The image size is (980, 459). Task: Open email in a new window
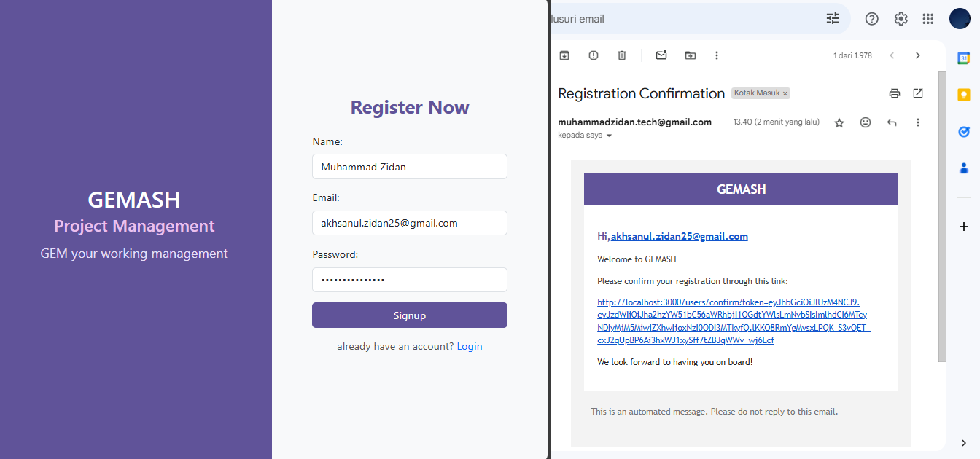tap(918, 93)
